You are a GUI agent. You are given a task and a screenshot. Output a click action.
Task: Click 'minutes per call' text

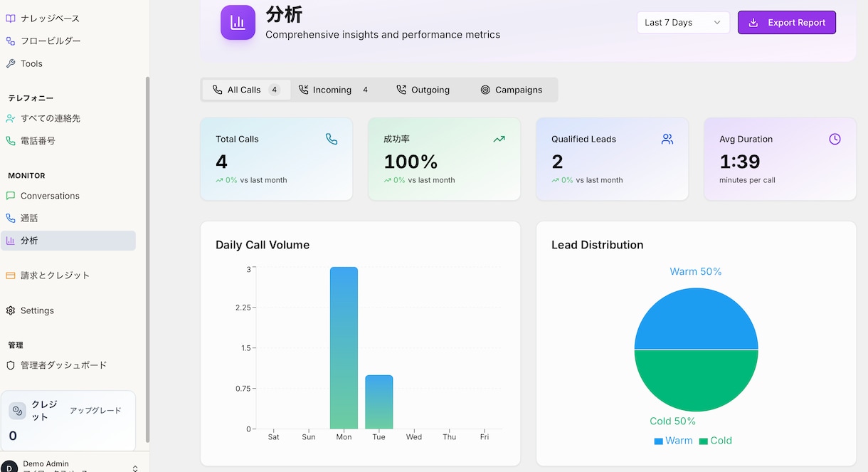pyautogui.click(x=747, y=180)
